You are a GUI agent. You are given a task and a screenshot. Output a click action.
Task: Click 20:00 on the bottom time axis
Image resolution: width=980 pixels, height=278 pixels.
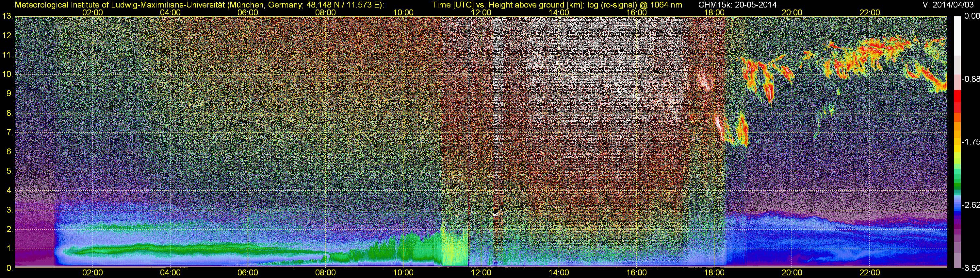[792, 273]
